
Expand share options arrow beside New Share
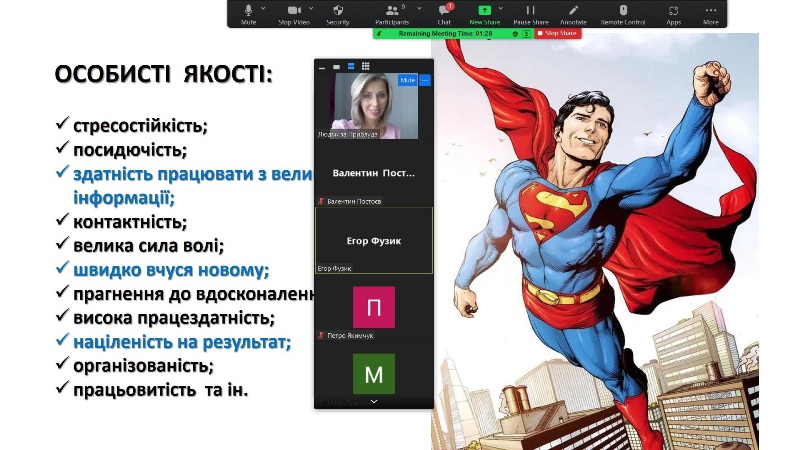[501, 9]
